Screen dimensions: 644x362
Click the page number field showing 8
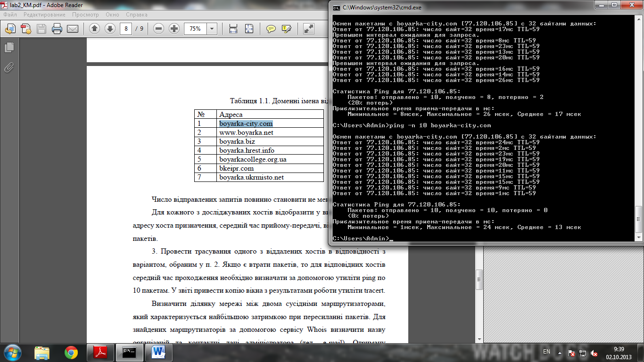coord(126,29)
